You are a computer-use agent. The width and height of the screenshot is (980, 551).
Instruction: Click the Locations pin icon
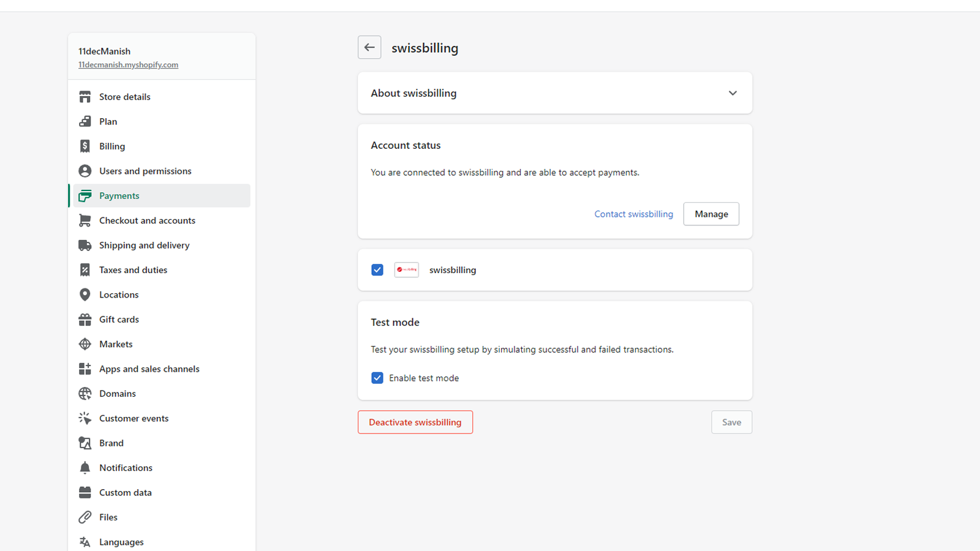(85, 294)
